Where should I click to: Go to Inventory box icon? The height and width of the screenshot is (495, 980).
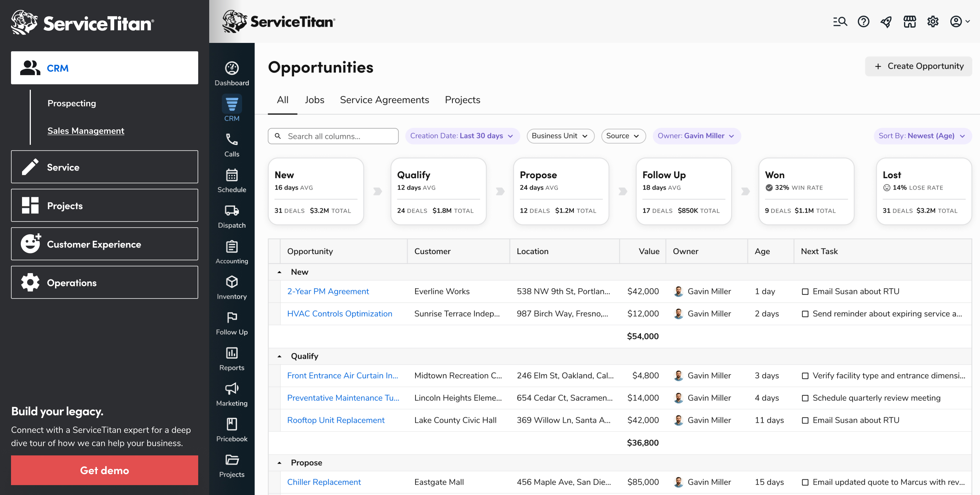(232, 282)
